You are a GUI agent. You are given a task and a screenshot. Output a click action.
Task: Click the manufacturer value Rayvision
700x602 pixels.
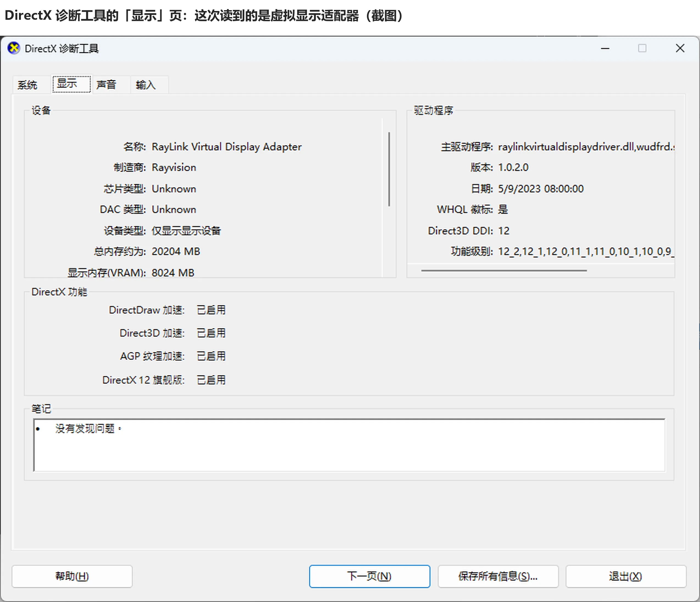174,168
